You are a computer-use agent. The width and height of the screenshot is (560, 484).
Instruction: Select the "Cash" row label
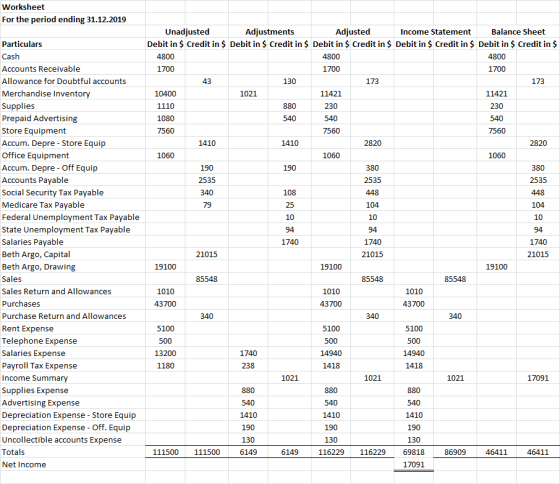click(x=11, y=56)
